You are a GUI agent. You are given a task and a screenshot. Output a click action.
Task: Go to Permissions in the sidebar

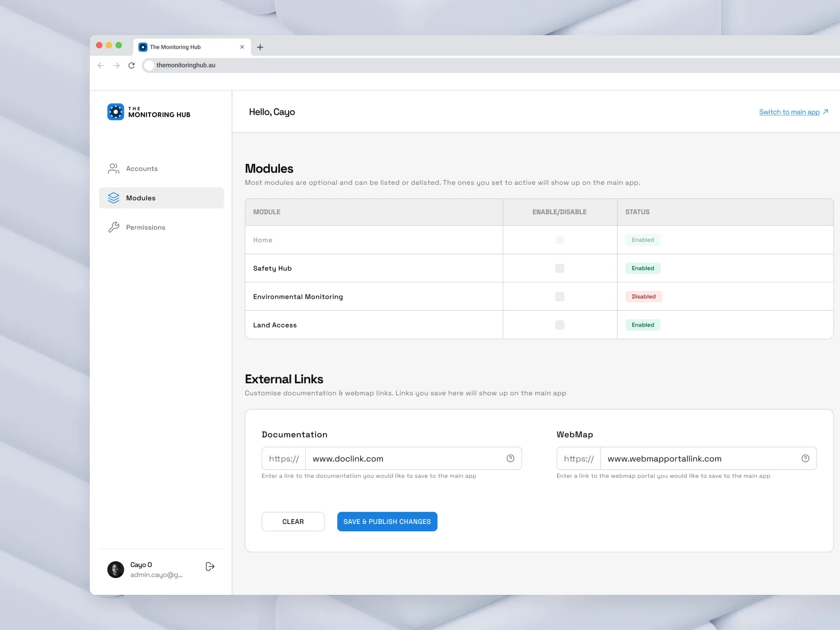point(161,227)
